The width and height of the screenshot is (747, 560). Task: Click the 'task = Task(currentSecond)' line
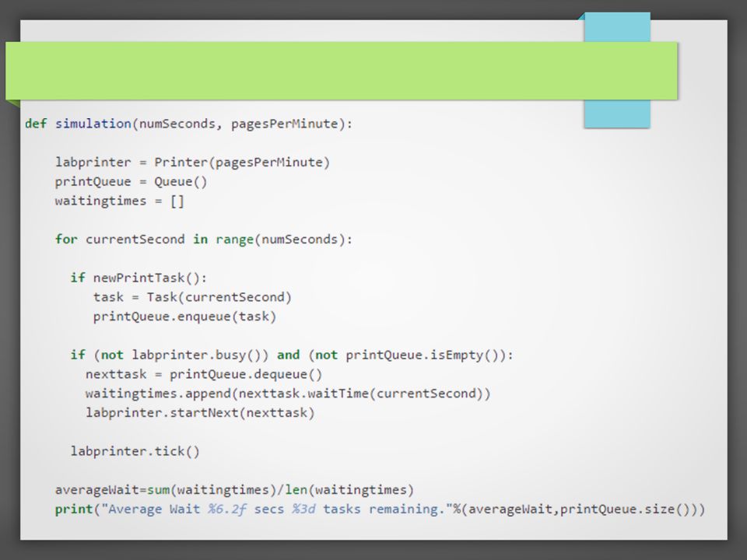[192, 297]
